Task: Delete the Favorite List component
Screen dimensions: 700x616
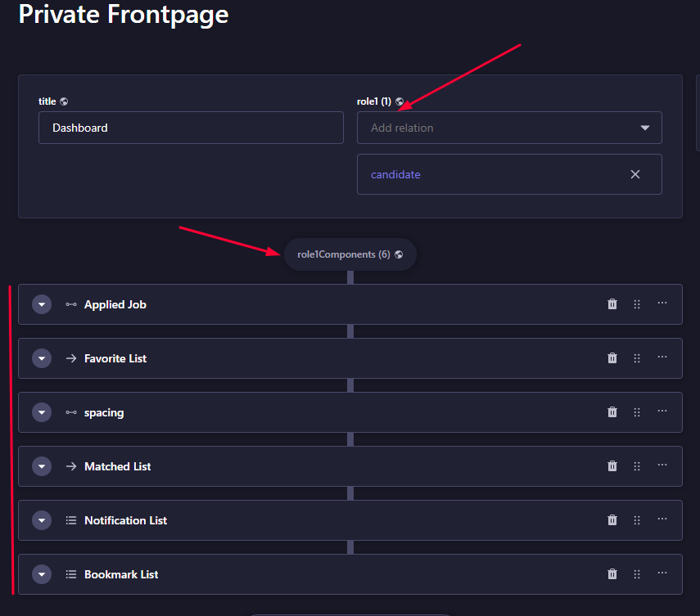Action: point(612,358)
